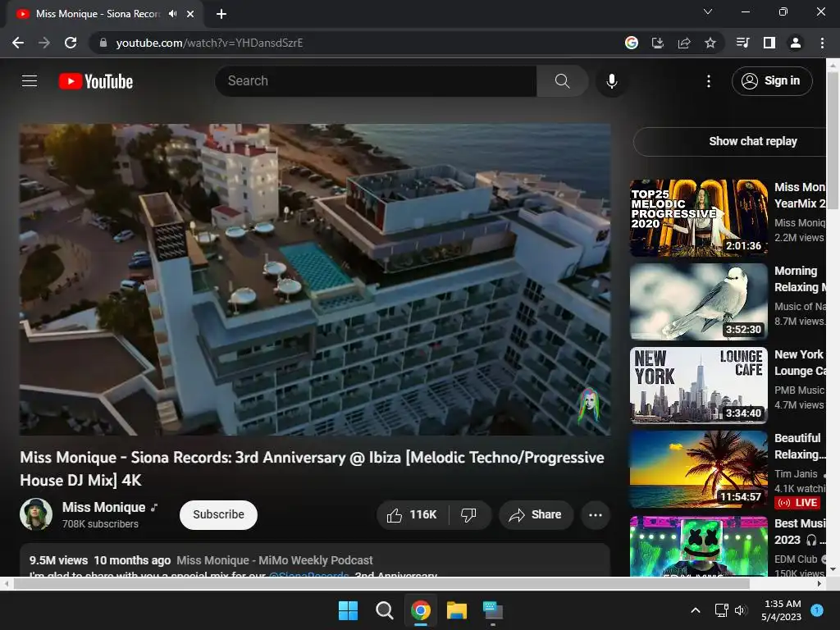Open Chrome three-dot menu
This screenshot has height=630, width=840.
(x=822, y=43)
